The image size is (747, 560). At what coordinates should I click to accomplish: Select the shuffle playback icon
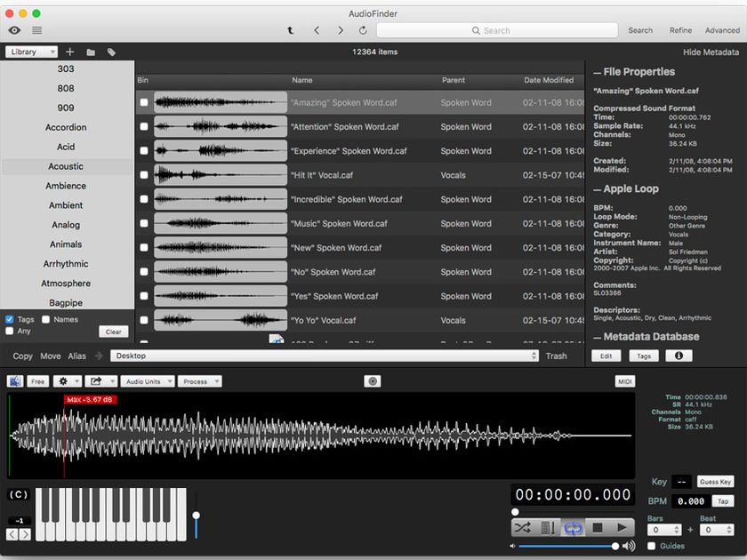pyautogui.click(x=523, y=527)
